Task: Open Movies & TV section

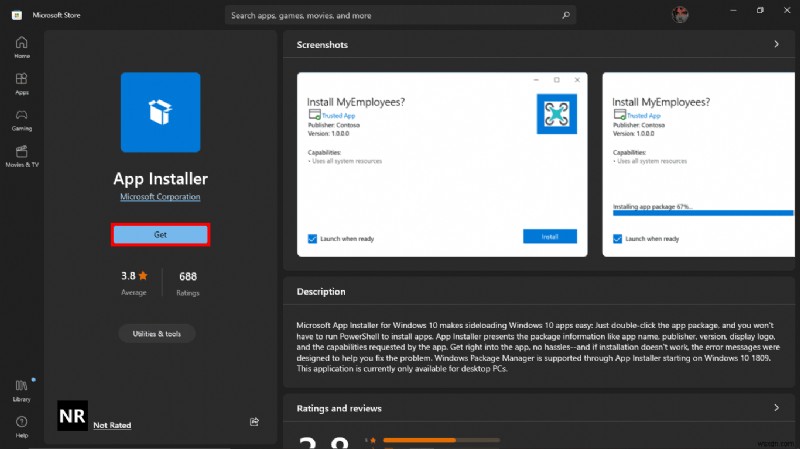Action: point(21,156)
